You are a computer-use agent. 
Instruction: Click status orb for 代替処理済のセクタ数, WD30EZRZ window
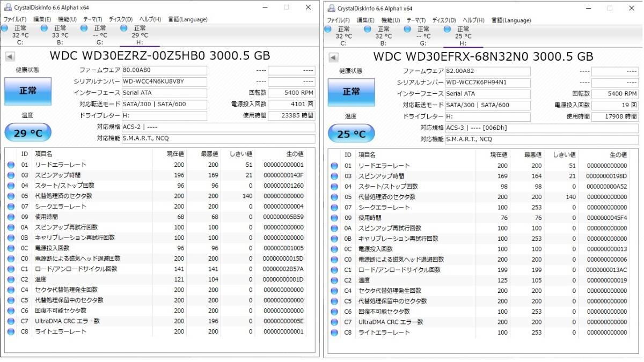11,196
